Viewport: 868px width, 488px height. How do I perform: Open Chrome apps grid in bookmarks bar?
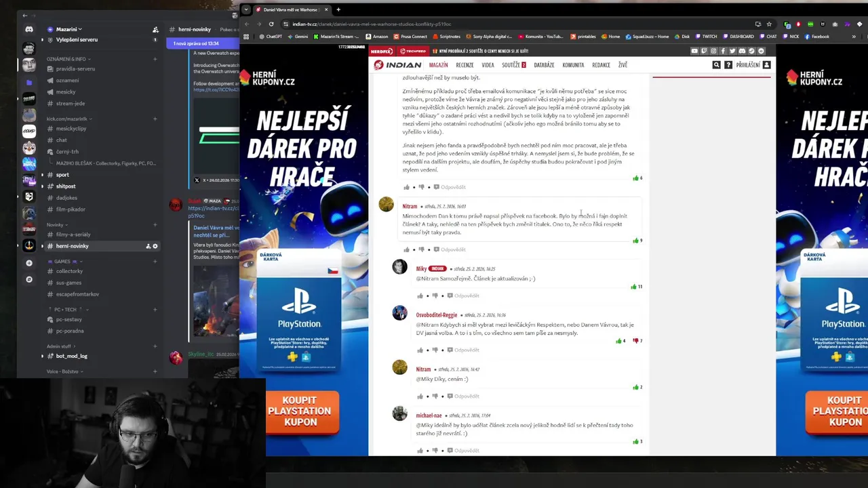246,37
